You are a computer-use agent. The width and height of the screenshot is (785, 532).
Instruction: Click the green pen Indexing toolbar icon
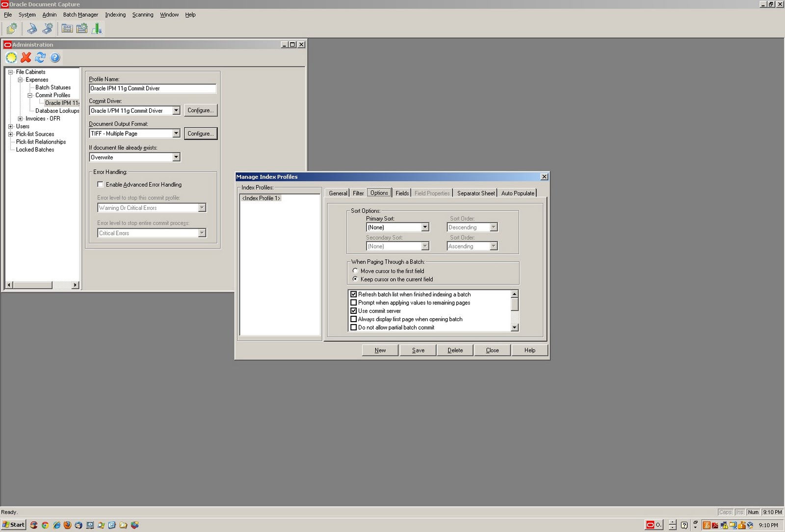pos(97,28)
